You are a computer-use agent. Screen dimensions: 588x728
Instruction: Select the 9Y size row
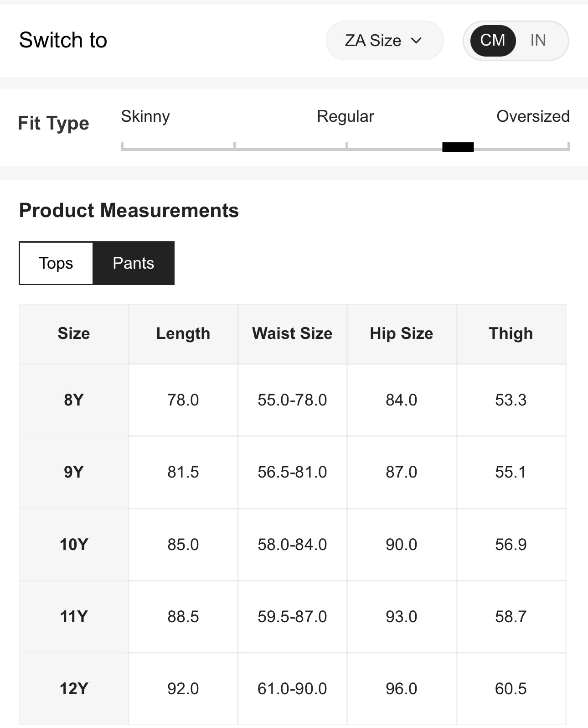point(74,472)
